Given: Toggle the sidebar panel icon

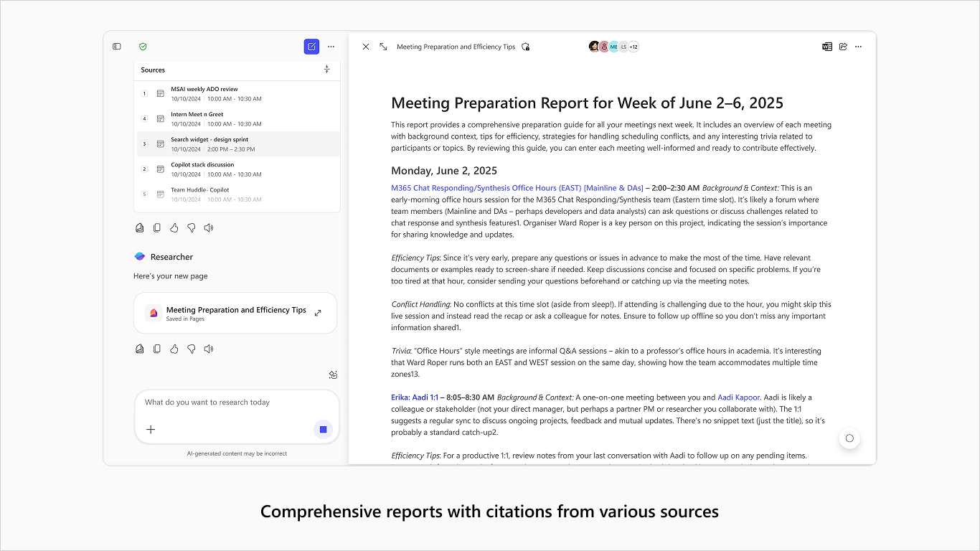Looking at the screenshot, I should (117, 47).
